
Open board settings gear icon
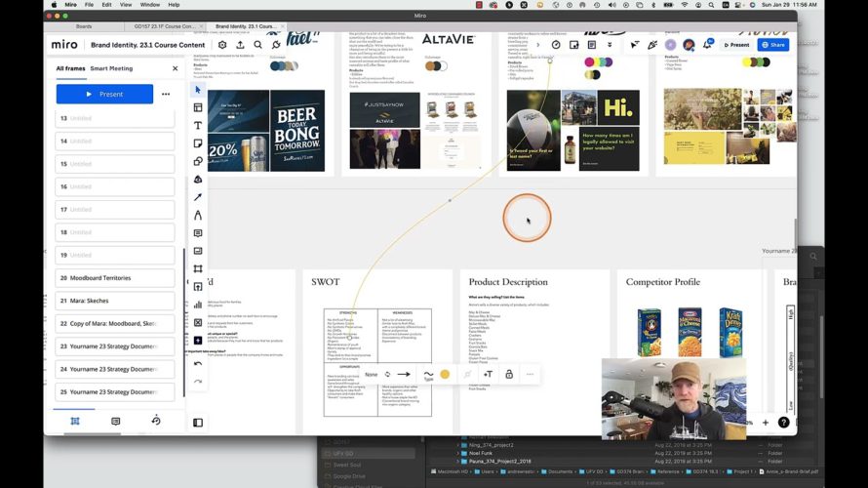pyautogui.click(x=222, y=45)
